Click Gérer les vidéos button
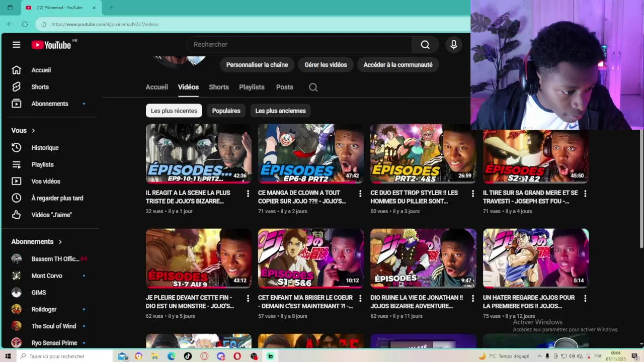The width and height of the screenshot is (644, 362). [326, 65]
